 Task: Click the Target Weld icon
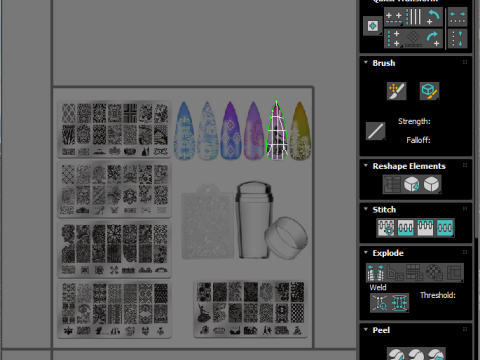(380, 303)
